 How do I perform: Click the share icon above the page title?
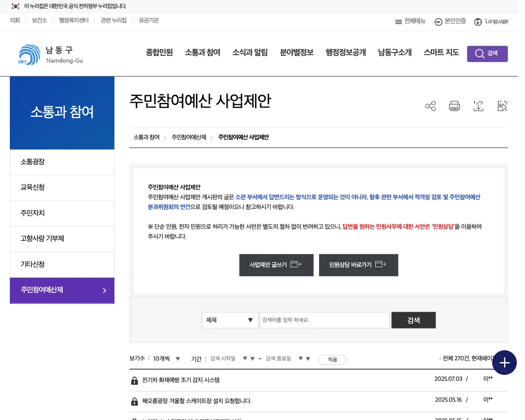[x=430, y=106]
